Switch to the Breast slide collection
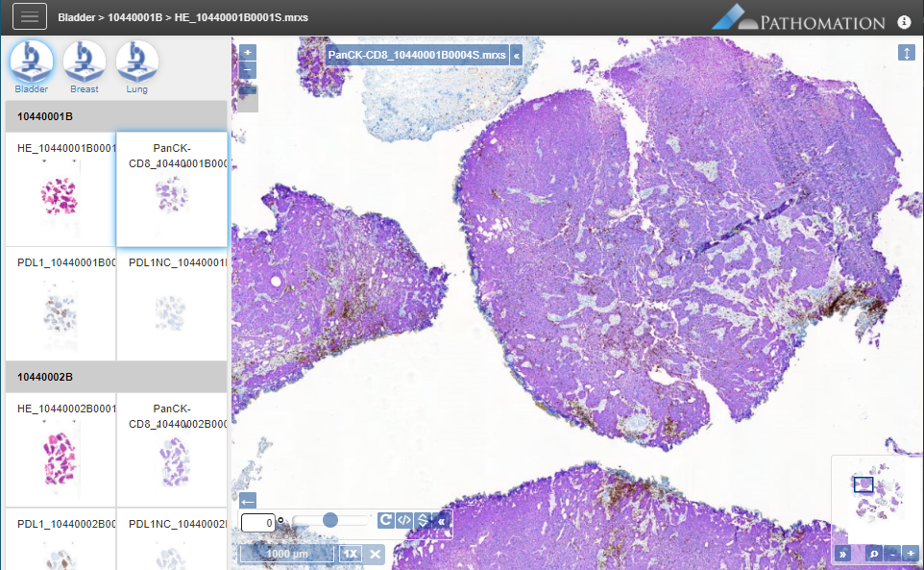 coord(85,62)
